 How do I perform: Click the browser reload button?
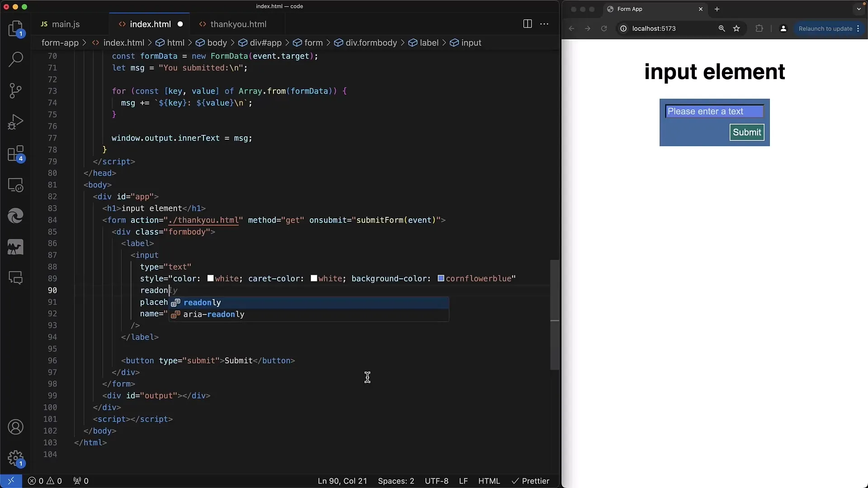pos(604,28)
